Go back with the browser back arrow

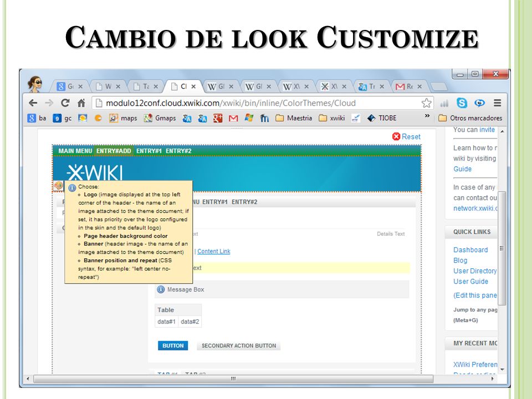pyautogui.click(x=33, y=103)
